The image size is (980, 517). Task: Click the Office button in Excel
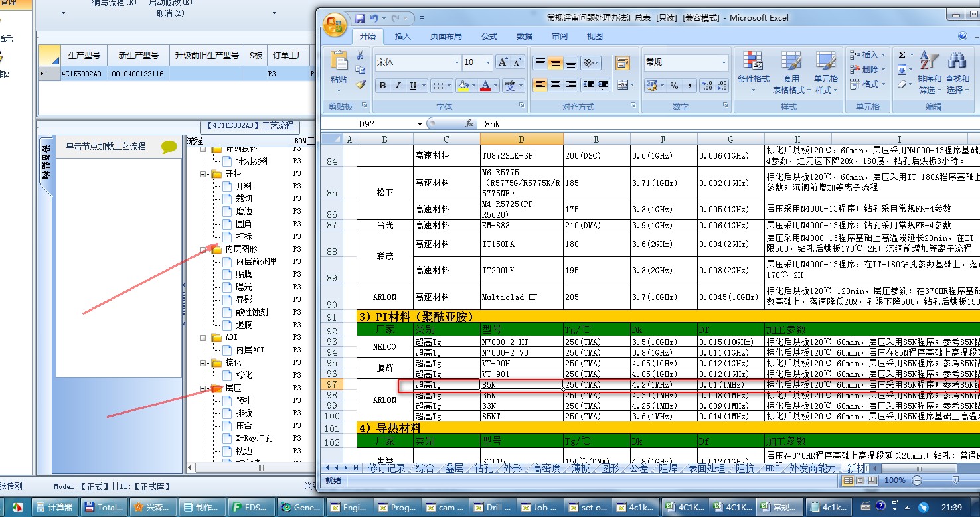pyautogui.click(x=335, y=25)
